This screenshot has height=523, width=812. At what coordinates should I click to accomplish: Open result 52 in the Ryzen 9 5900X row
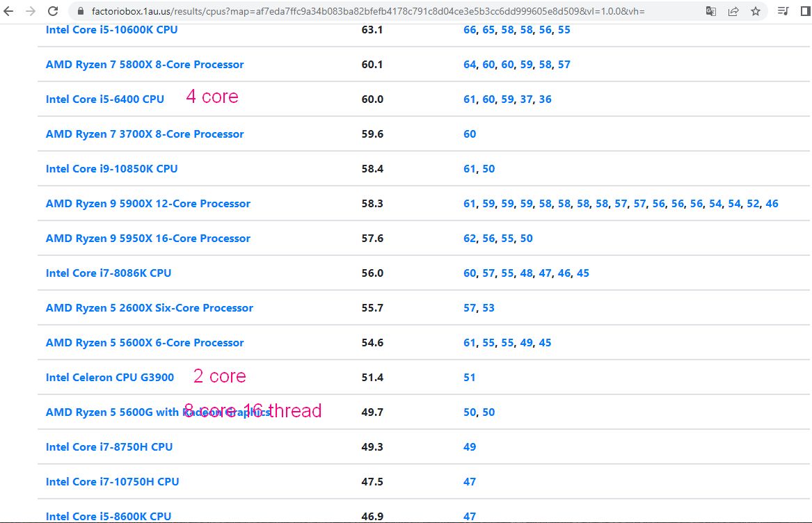click(753, 203)
